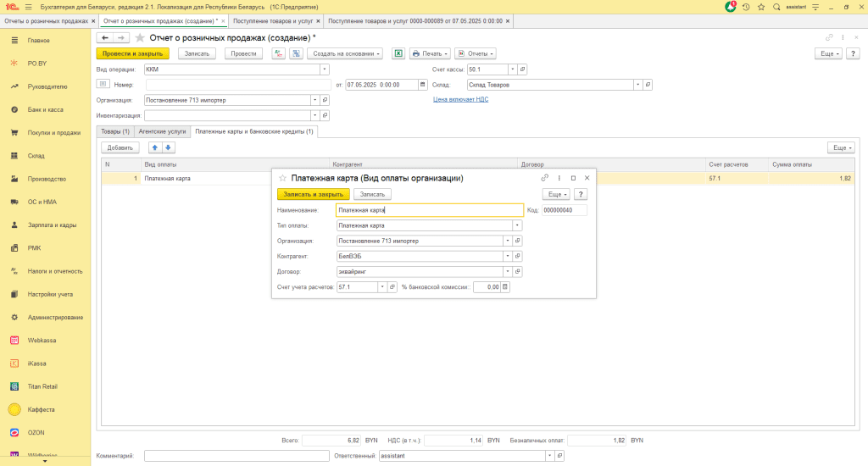Open Договор эквайринг record icon
This screenshot has height=466, width=868.
pyautogui.click(x=518, y=272)
